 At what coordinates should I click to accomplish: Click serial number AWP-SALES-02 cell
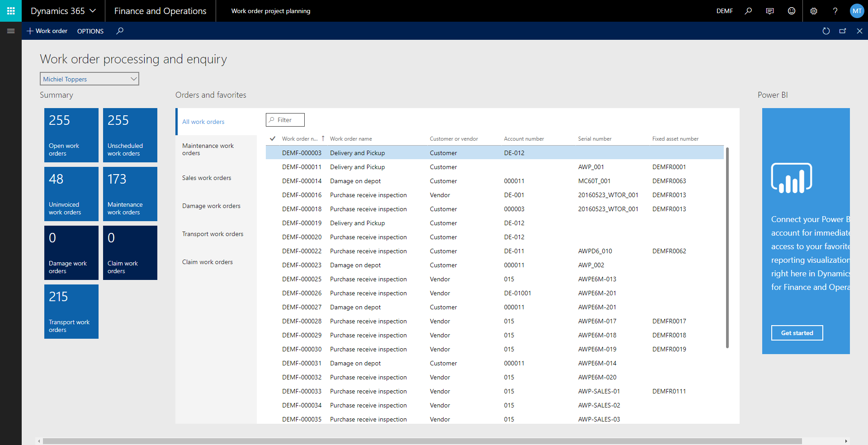tap(599, 405)
